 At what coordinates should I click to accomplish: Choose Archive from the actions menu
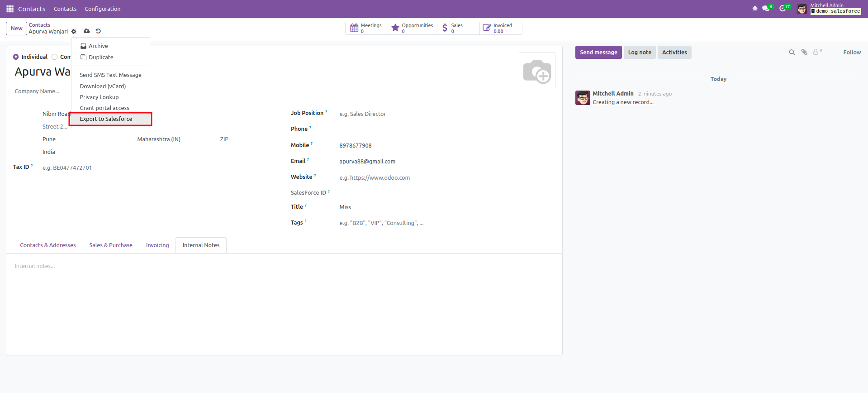click(110, 46)
